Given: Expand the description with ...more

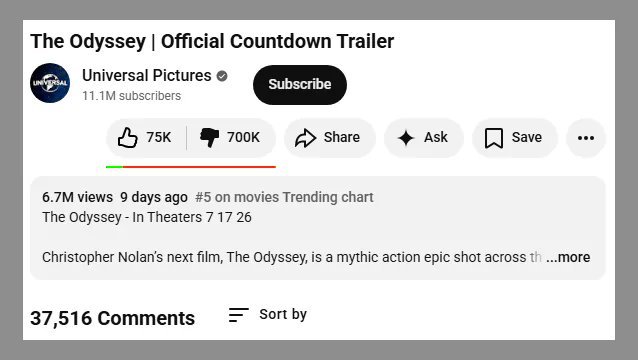Looking at the screenshot, I should click(568, 257).
